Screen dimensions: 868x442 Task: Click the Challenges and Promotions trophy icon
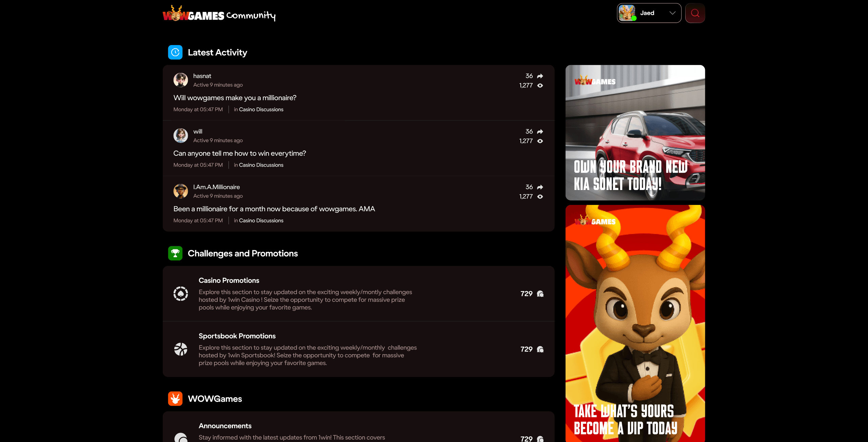175,253
